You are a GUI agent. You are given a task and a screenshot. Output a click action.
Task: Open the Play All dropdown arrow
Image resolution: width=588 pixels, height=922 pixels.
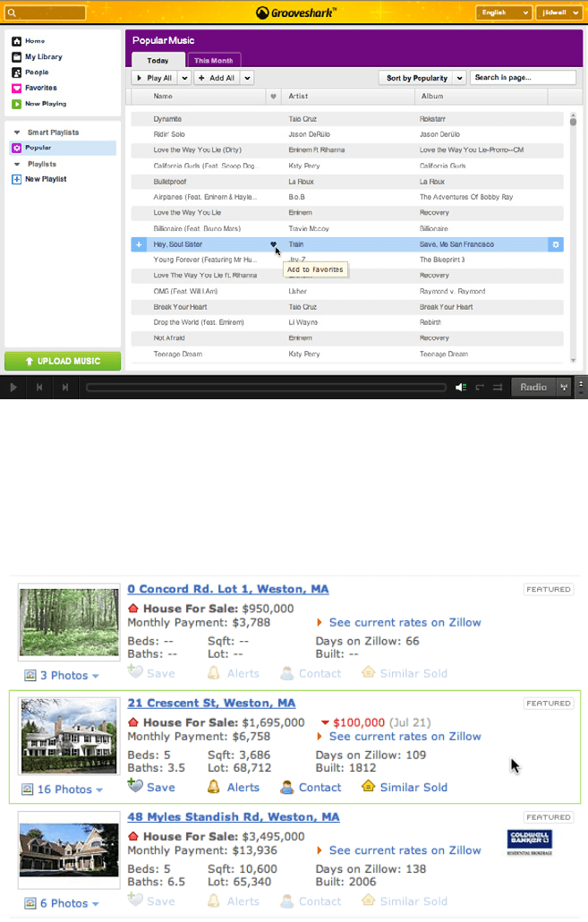coord(184,78)
